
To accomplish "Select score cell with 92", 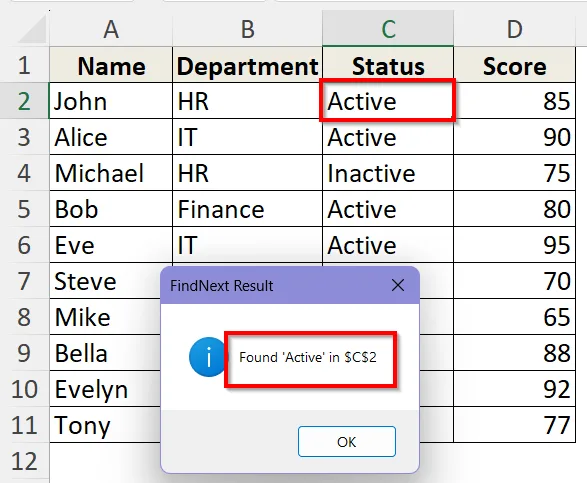I will pos(514,389).
